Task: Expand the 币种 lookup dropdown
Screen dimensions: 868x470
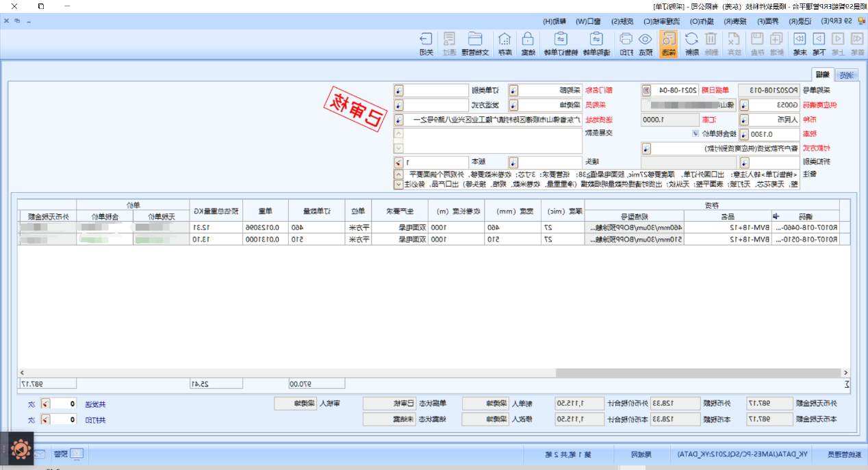Action: click(x=744, y=120)
